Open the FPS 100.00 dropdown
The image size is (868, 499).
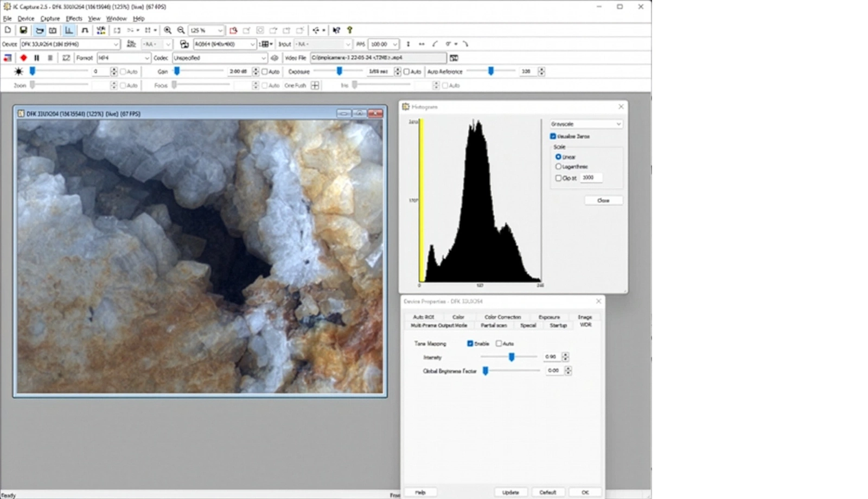pos(384,44)
